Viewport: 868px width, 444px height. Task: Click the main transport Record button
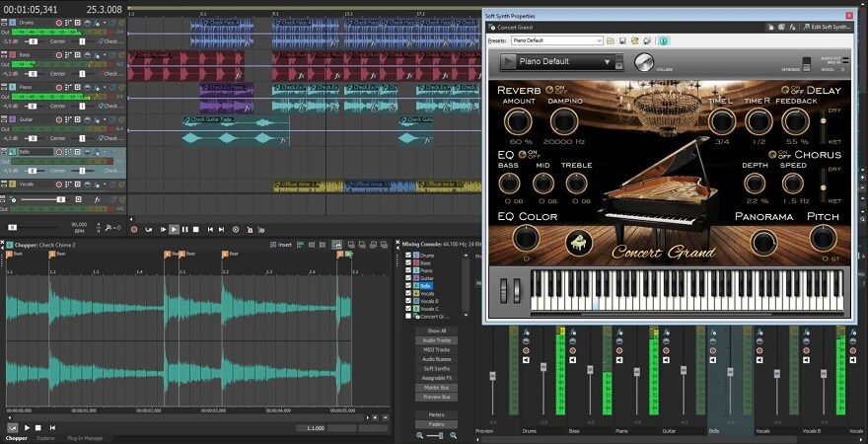point(133,229)
